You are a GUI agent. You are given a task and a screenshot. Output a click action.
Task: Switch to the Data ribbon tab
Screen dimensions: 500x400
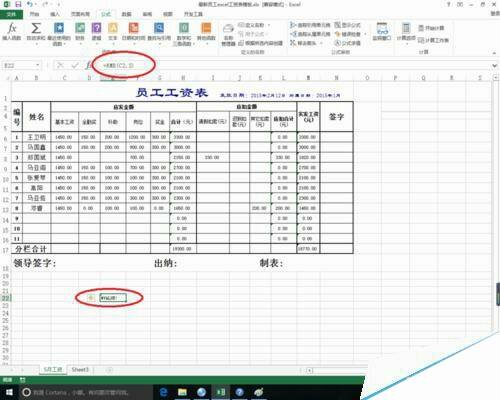point(126,14)
